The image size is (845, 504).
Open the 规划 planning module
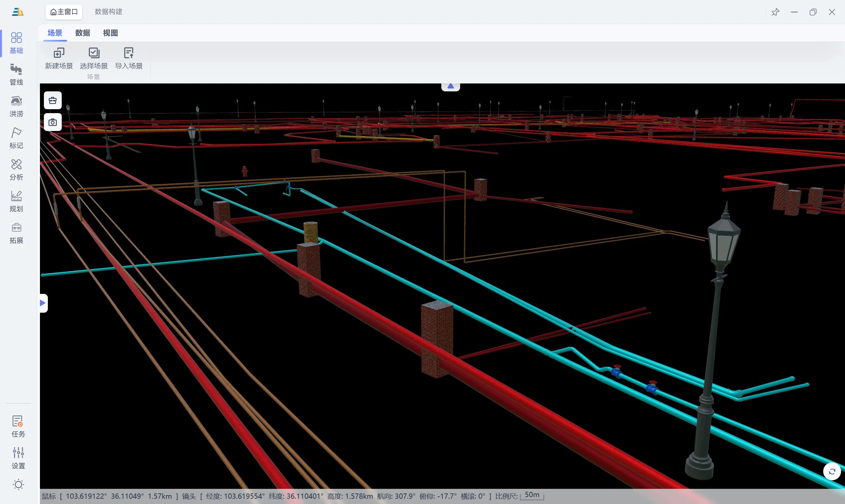[x=16, y=202]
